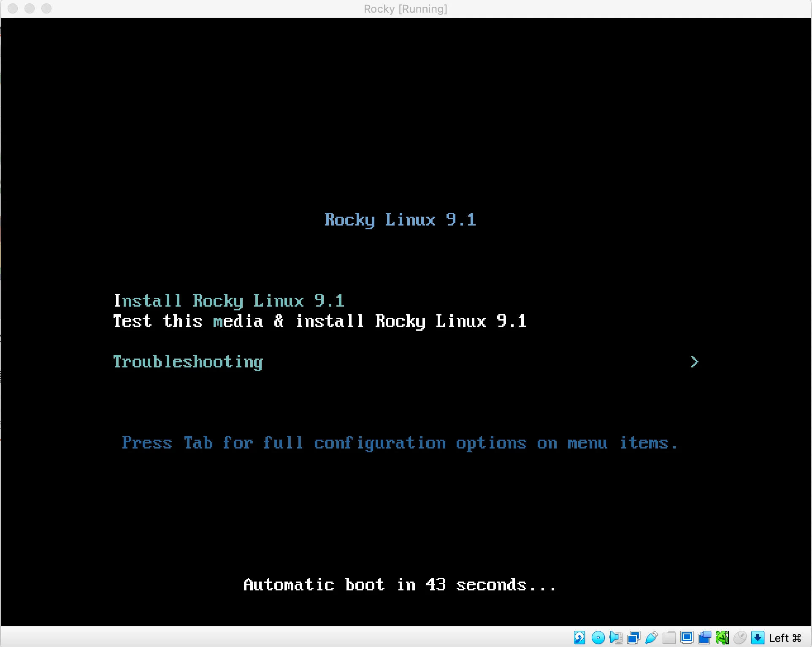Select Test this media & install entry
The height and width of the screenshot is (647, 812).
(319, 321)
